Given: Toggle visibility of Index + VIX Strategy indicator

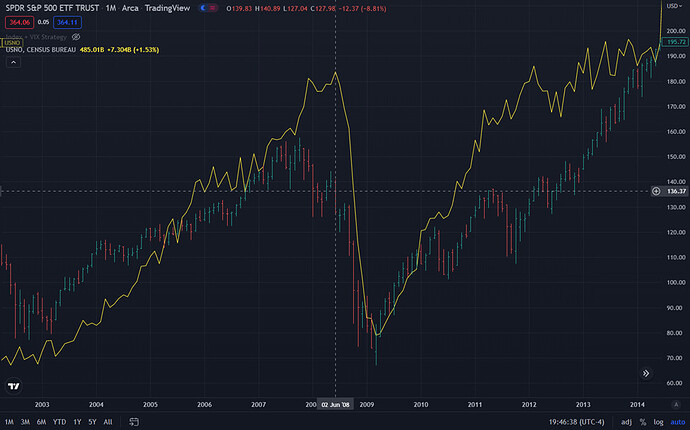Looking at the screenshot, I should 76,37.
